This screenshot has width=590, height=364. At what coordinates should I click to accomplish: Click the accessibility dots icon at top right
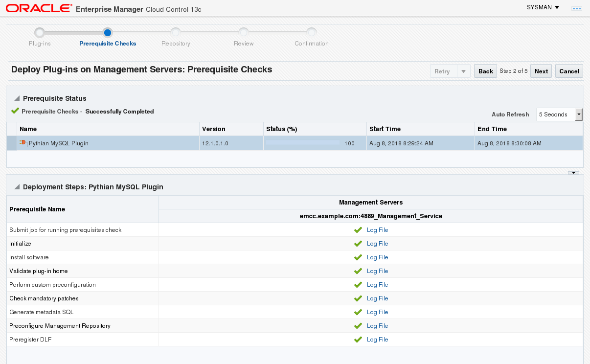[576, 8]
